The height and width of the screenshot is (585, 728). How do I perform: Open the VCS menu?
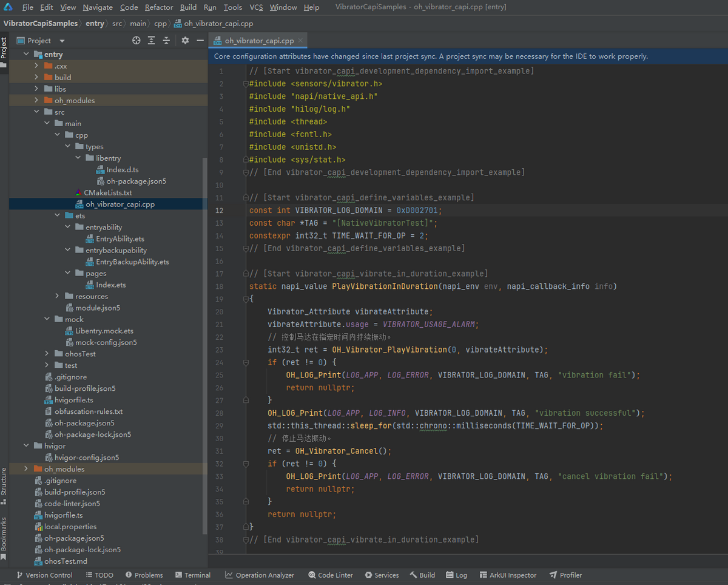coord(256,7)
